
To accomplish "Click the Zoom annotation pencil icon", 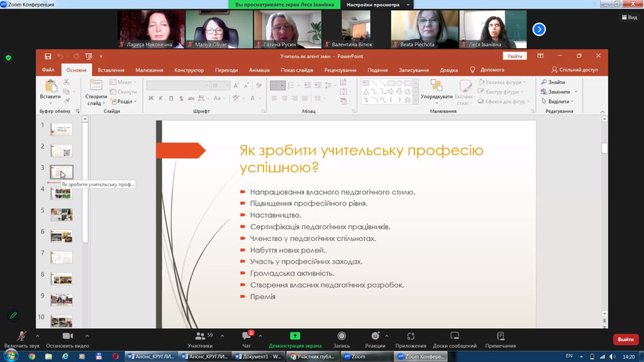I will click(x=13, y=315).
